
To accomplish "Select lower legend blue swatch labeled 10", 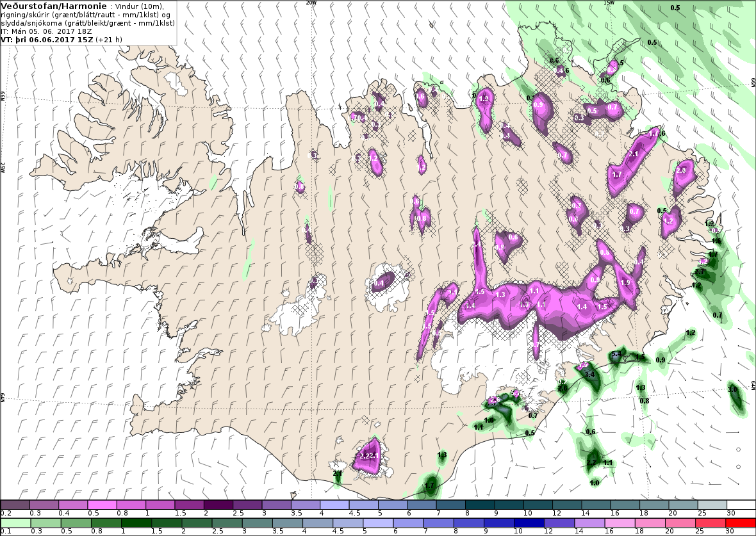I will 529,523.
